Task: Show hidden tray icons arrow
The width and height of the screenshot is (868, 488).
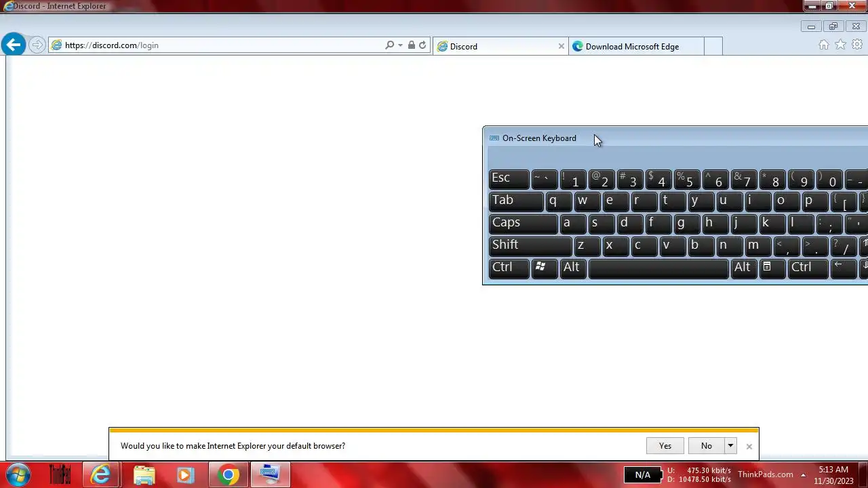Action: coord(803,474)
